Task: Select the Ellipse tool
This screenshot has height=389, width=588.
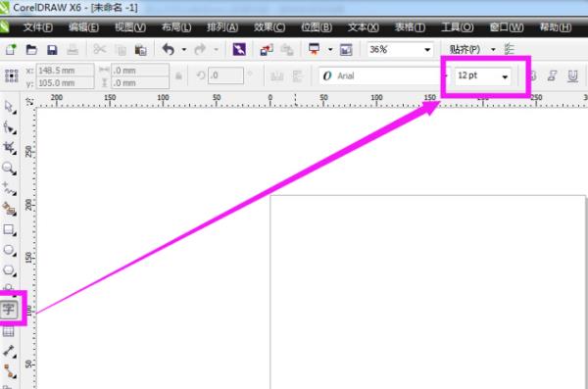Action: tap(9, 250)
